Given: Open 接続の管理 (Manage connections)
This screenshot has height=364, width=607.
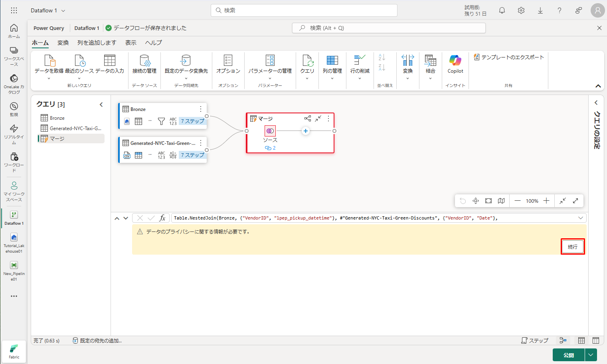Looking at the screenshot, I should pos(144,64).
